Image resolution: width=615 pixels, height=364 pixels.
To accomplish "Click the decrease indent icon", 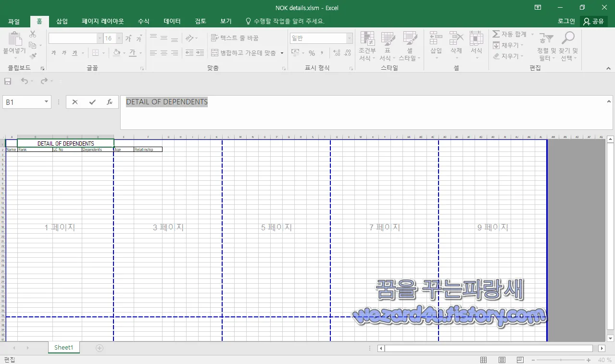I will tap(189, 53).
